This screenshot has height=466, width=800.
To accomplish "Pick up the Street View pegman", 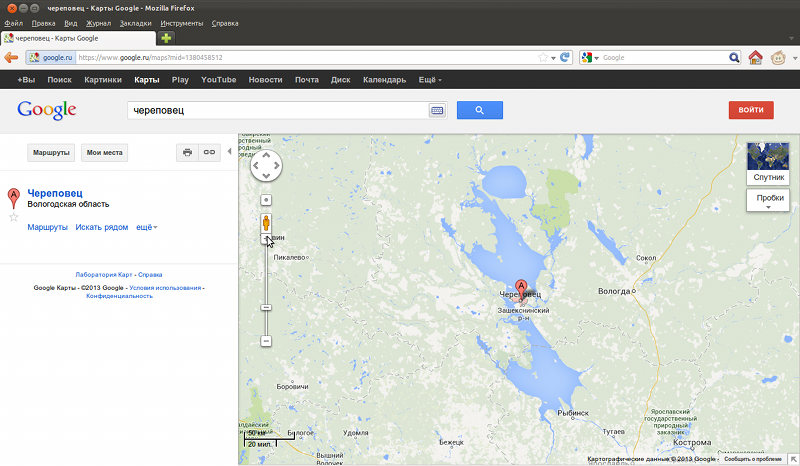I will [266, 223].
